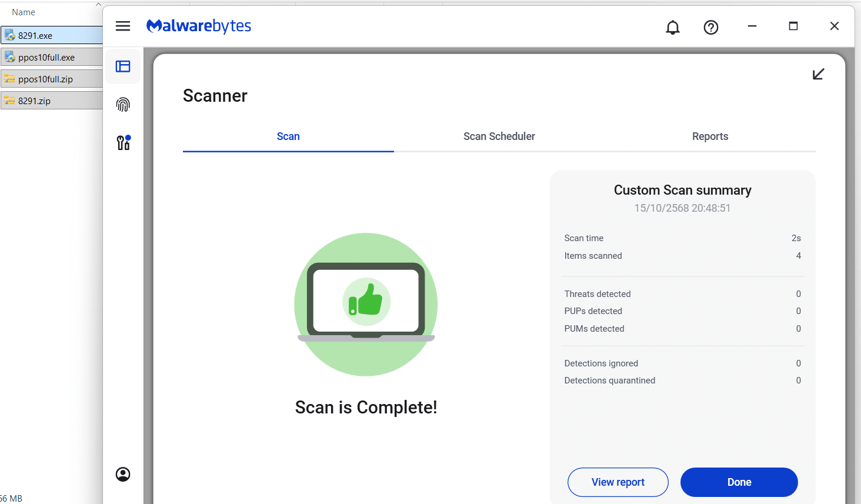
Task: Open the tools icon in sidebar
Action: 123,143
